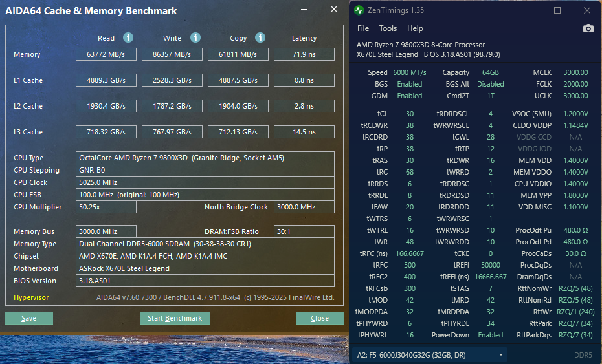Click the CPU Stepping GNR-B0 field
This screenshot has width=602, height=364.
point(205,170)
